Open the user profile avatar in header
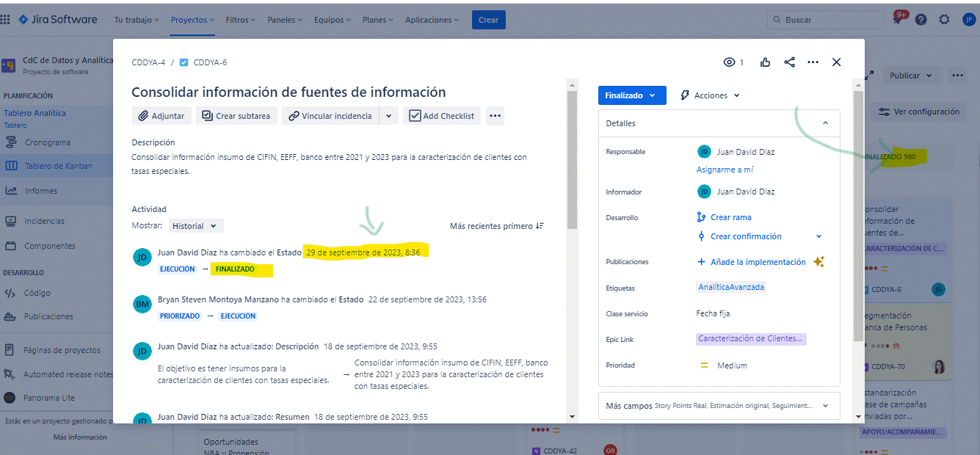980x455 pixels. point(968,20)
